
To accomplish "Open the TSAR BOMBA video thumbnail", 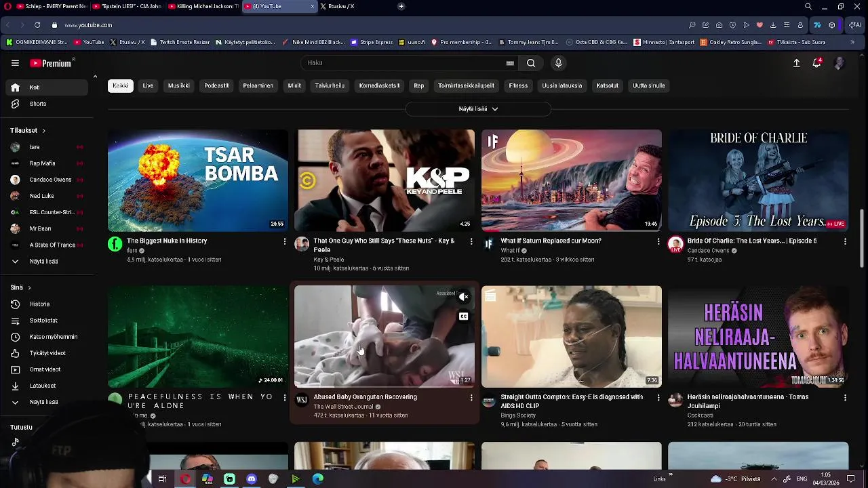I will pos(197,180).
